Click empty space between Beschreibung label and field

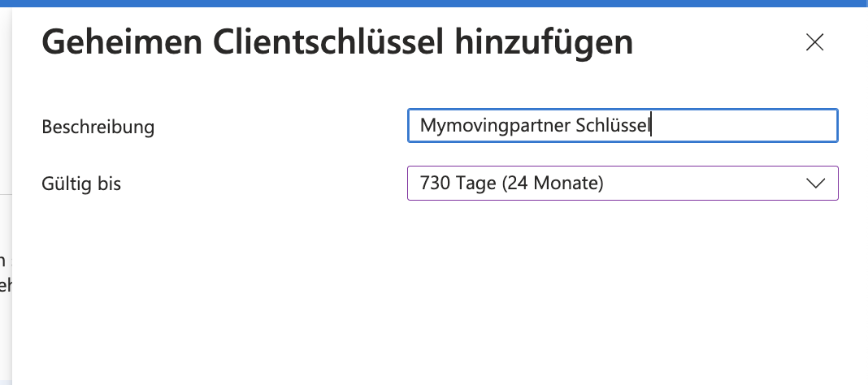[280, 127]
